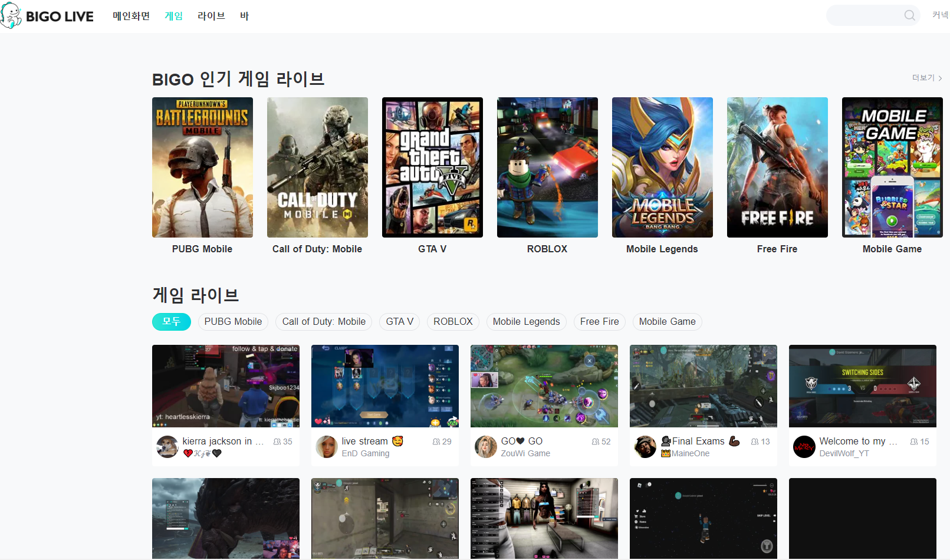Image resolution: width=950 pixels, height=560 pixels.
Task: Click the ROBLOX title link under cover
Action: click(547, 249)
